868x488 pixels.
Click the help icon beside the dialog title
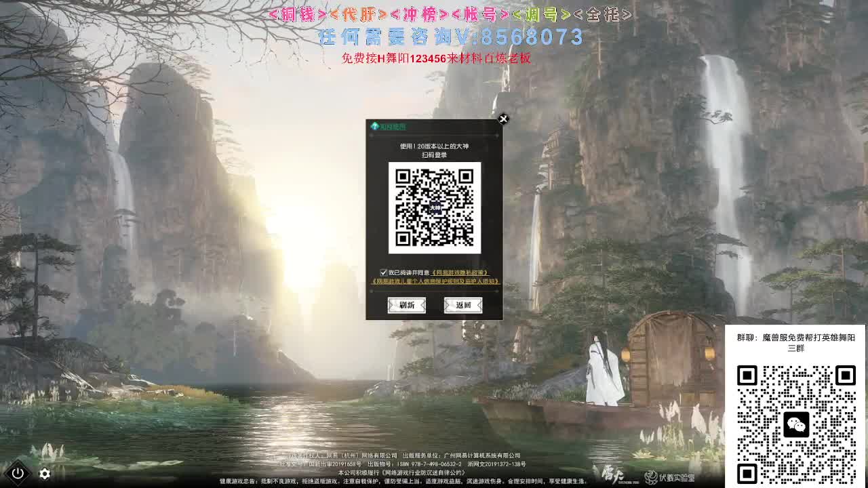[374, 126]
